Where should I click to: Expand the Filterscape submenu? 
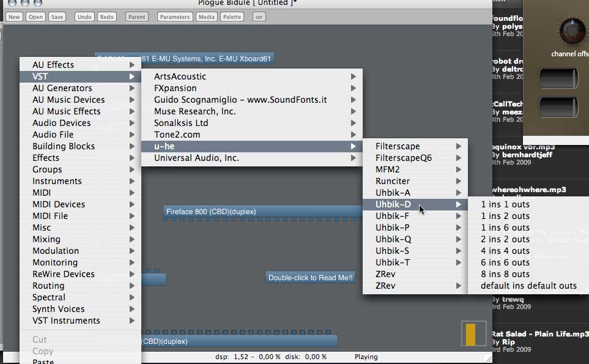415,146
